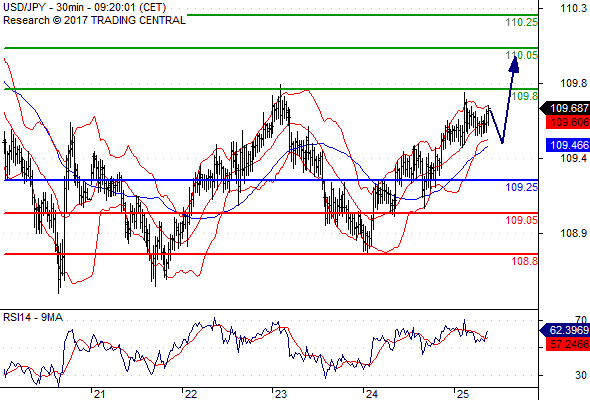590x400 pixels.
Task: Click the Trading Central research copyright text
Action: (94, 20)
